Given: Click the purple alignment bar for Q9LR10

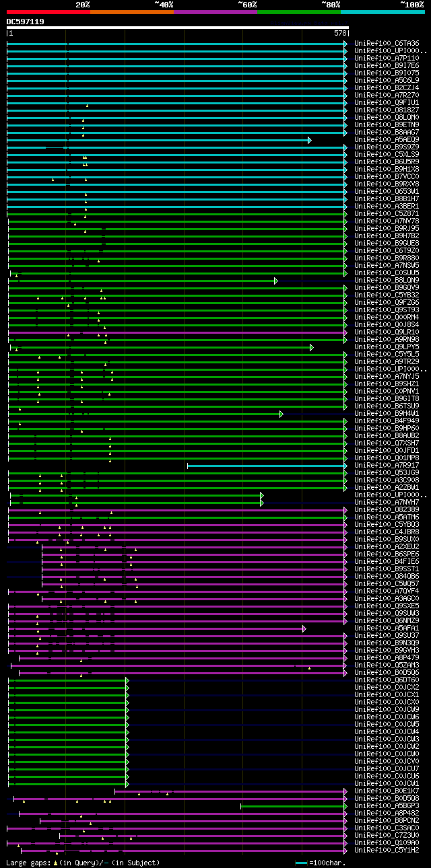Looking at the screenshot, I should coord(178,332).
